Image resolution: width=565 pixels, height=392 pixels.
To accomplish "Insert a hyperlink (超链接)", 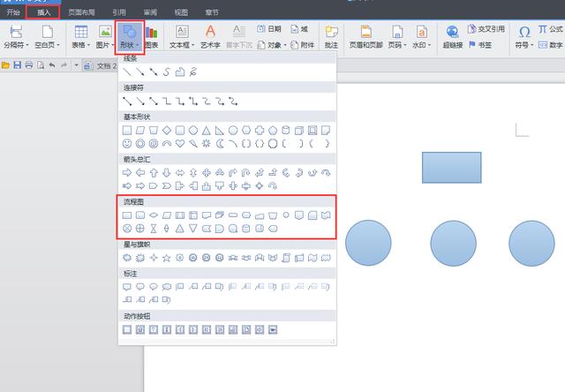I will (453, 36).
